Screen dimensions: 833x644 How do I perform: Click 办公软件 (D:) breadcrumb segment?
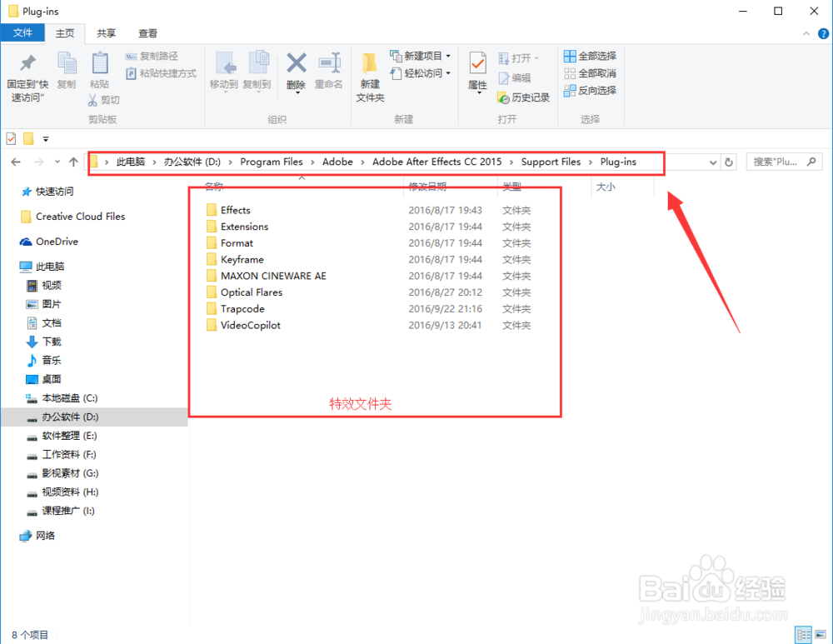coord(192,162)
